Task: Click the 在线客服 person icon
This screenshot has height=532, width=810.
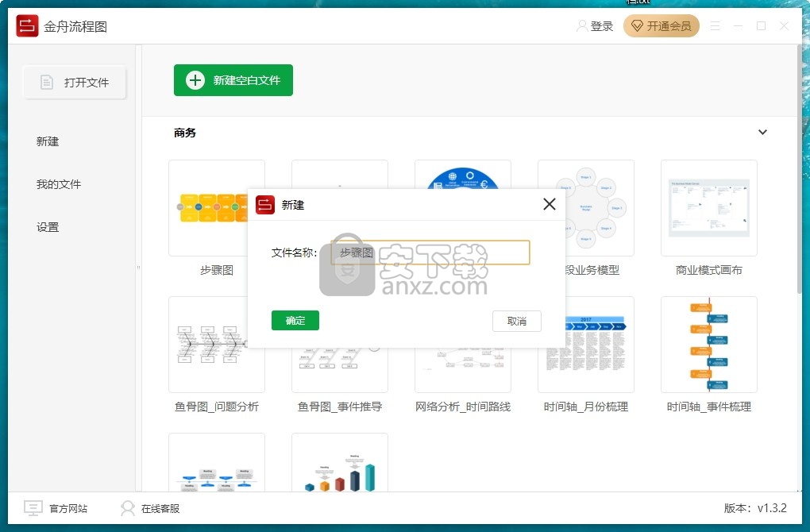Action: (x=127, y=508)
